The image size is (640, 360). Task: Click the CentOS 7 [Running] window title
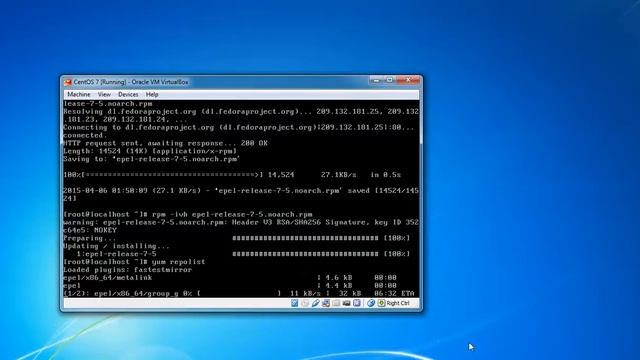click(x=131, y=82)
